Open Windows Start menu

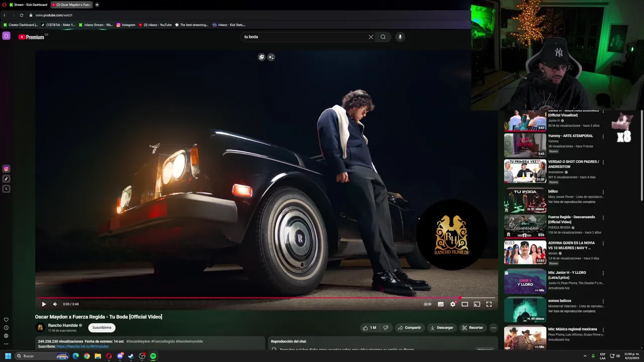pyautogui.click(x=8, y=356)
